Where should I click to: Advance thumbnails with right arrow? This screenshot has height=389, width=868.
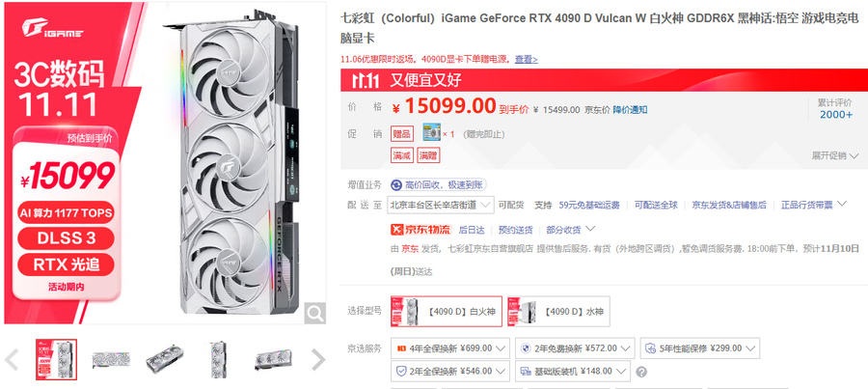(x=318, y=360)
